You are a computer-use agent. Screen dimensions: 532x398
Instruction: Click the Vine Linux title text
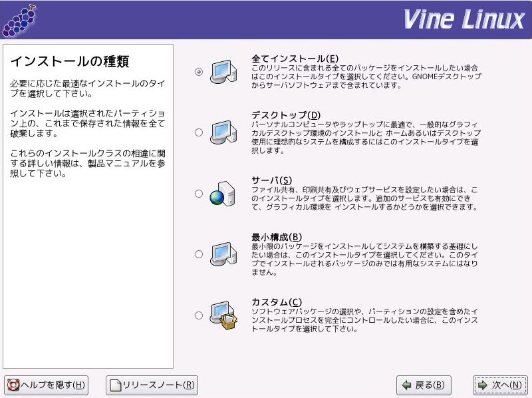464,19
